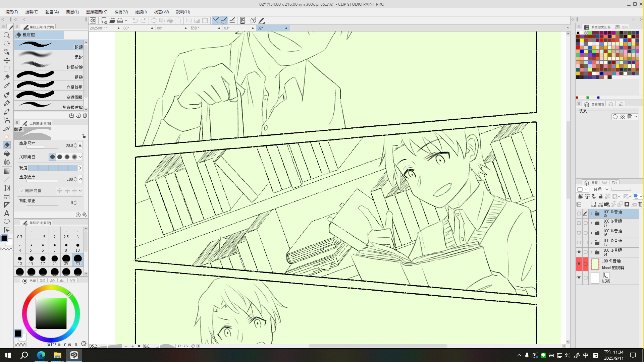Click the Save file toolbar icon

coord(120,20)
